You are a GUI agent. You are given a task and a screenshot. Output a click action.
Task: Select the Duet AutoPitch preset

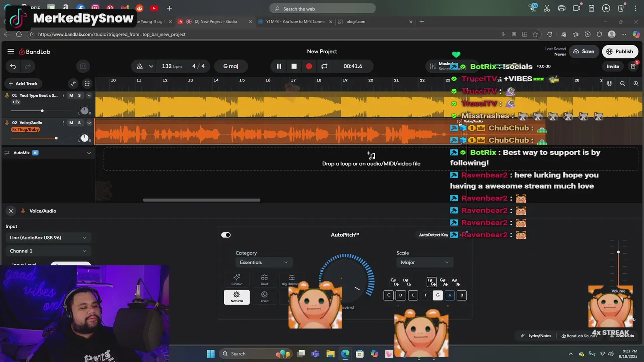264,280
